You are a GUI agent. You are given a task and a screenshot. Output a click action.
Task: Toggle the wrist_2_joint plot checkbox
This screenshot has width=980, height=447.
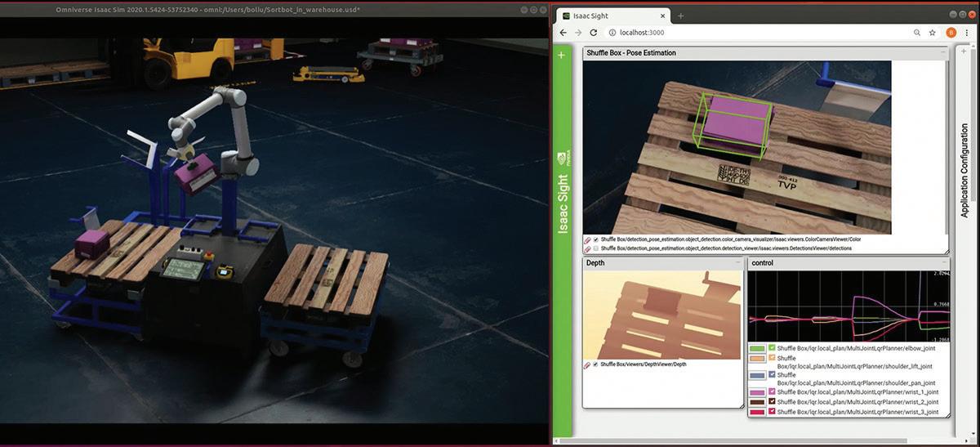click(772, 402)
